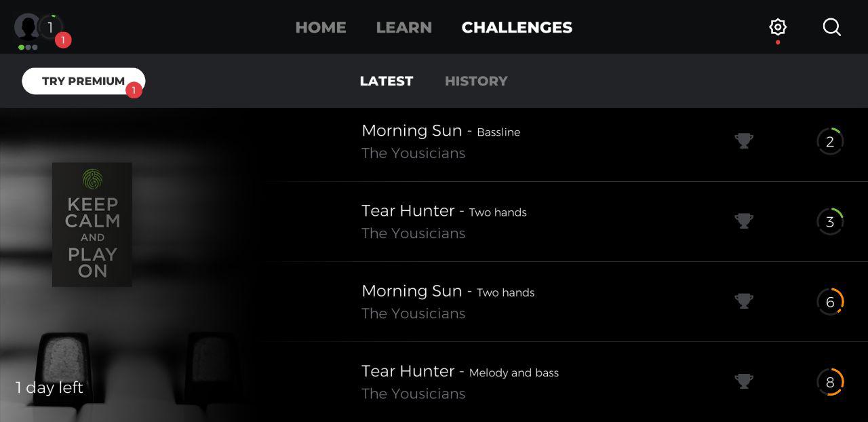Click the TRY PREMIUM button
This screenshot has width=868, height=422.
pos(83,81)
